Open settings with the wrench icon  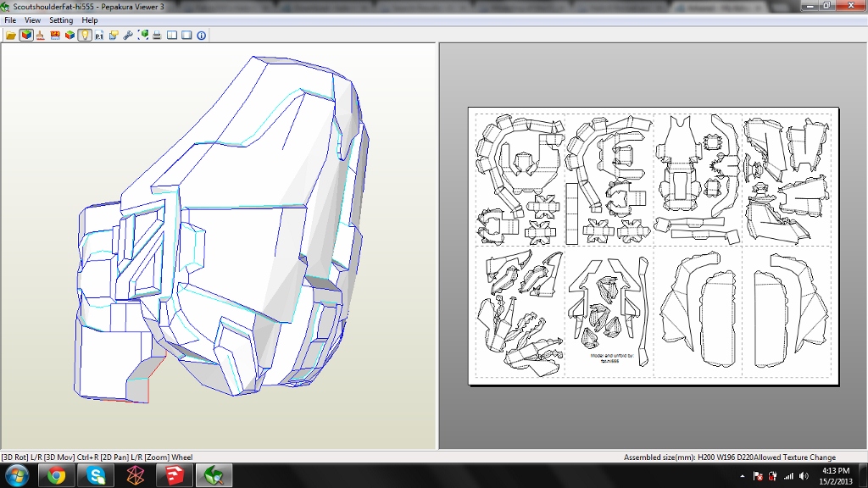pyautogui.click(x=128, y=36)
